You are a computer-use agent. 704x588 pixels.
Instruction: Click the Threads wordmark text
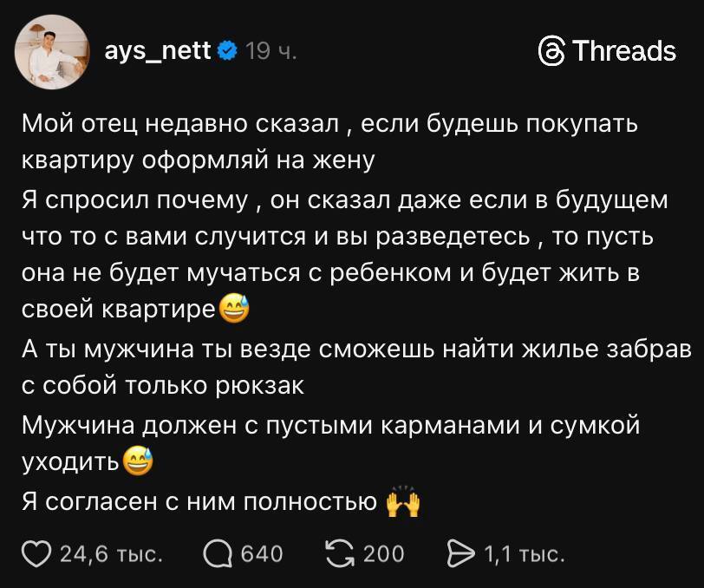(x=624, y=51)
